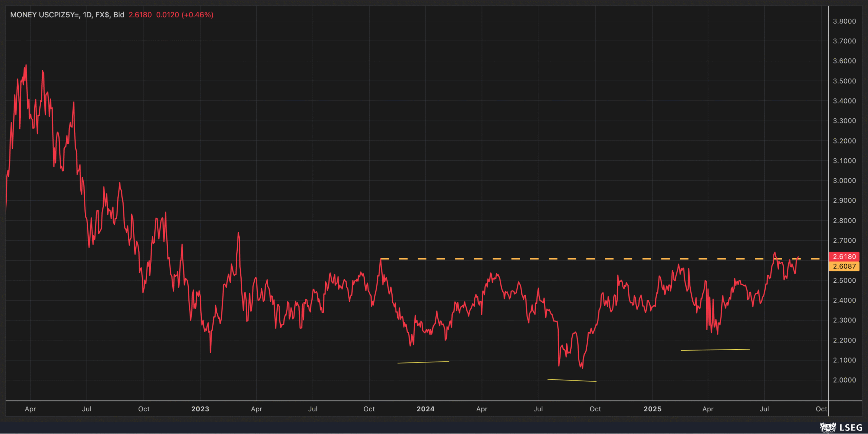Click the Jul label just before 2025 Oct
The image size is (868, 434).
click(x=764, y=409)
